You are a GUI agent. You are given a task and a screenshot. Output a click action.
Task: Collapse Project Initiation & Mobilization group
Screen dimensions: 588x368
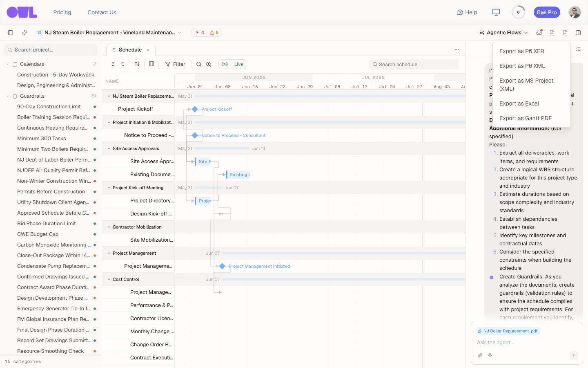pos(109,122)
